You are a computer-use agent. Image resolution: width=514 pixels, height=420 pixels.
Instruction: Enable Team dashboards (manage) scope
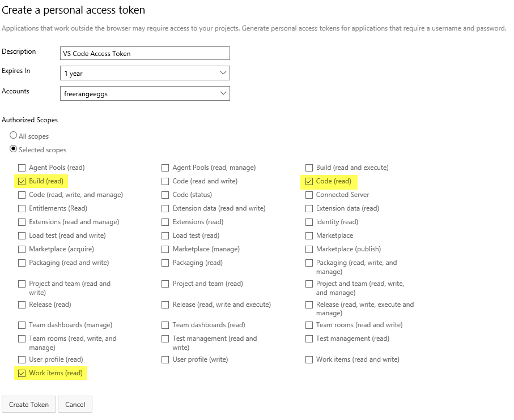[x=22, y=325]
